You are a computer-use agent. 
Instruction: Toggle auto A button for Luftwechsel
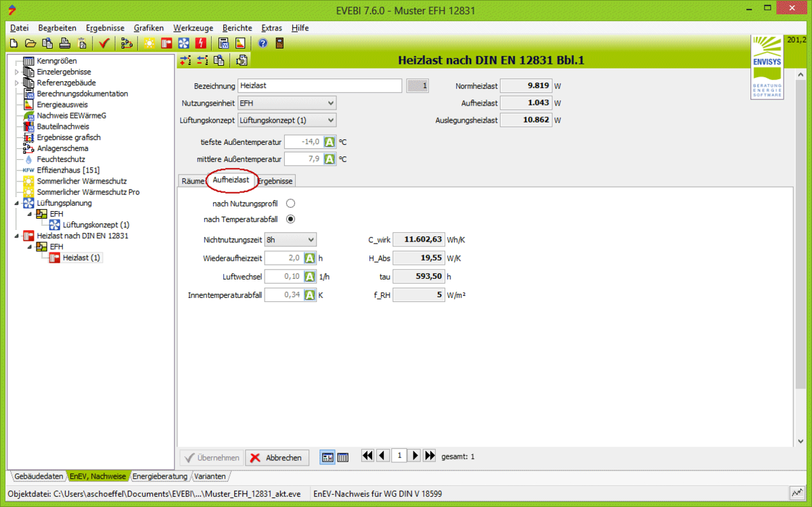coord(309,276)
